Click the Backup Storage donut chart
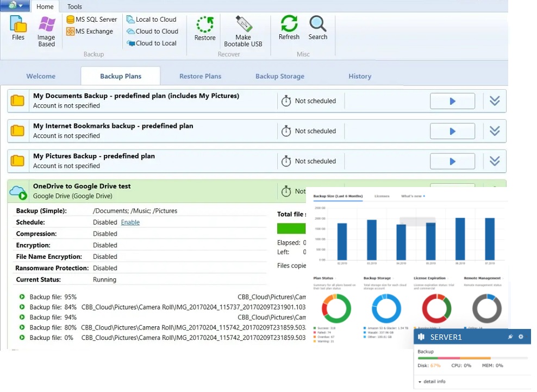 tap(386, 308)
